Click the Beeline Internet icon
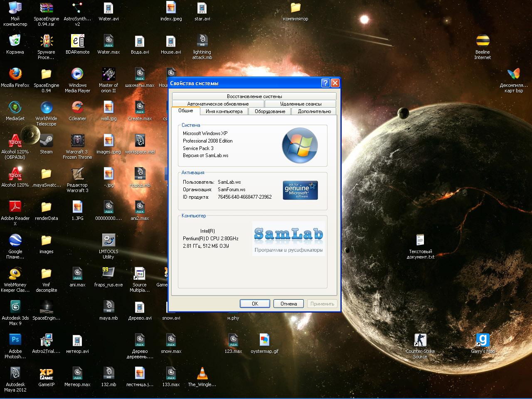The height and width of the screenshot is (399, 532). click(483, 41)
